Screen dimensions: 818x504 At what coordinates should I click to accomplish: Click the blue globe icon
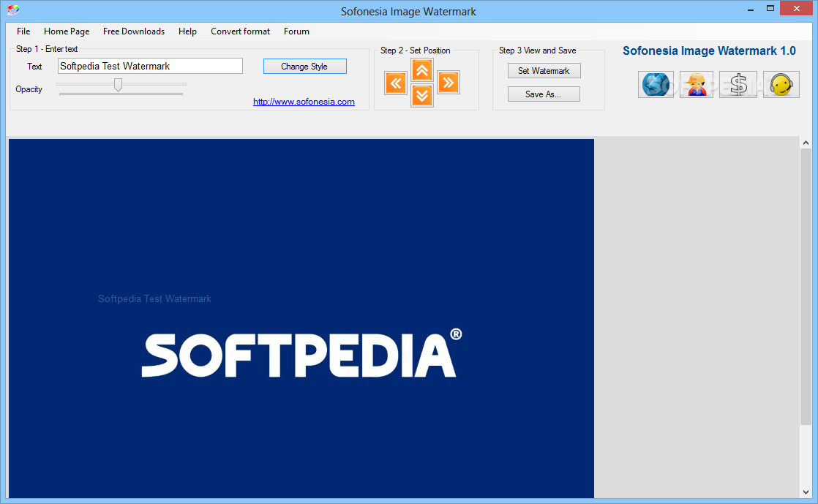click(656, 85)
